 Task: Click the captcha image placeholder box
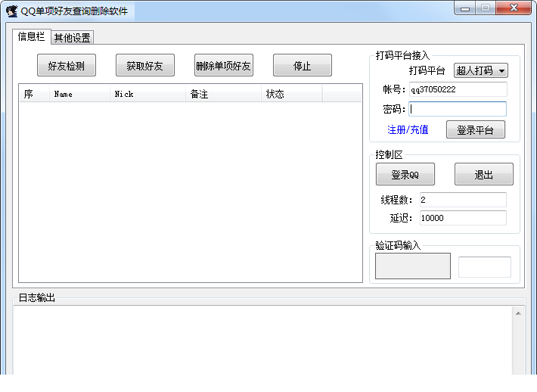tap(413, 266)
